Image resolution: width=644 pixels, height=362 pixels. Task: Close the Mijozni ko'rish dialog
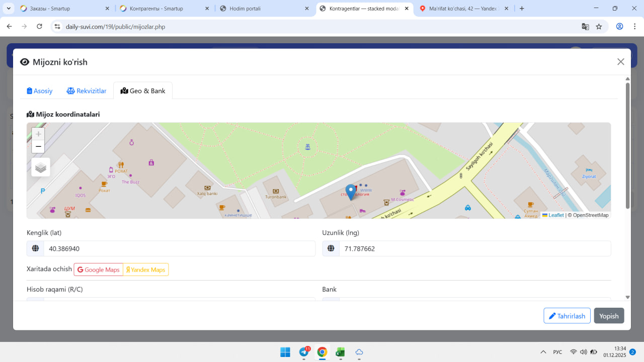coord(620,62)
